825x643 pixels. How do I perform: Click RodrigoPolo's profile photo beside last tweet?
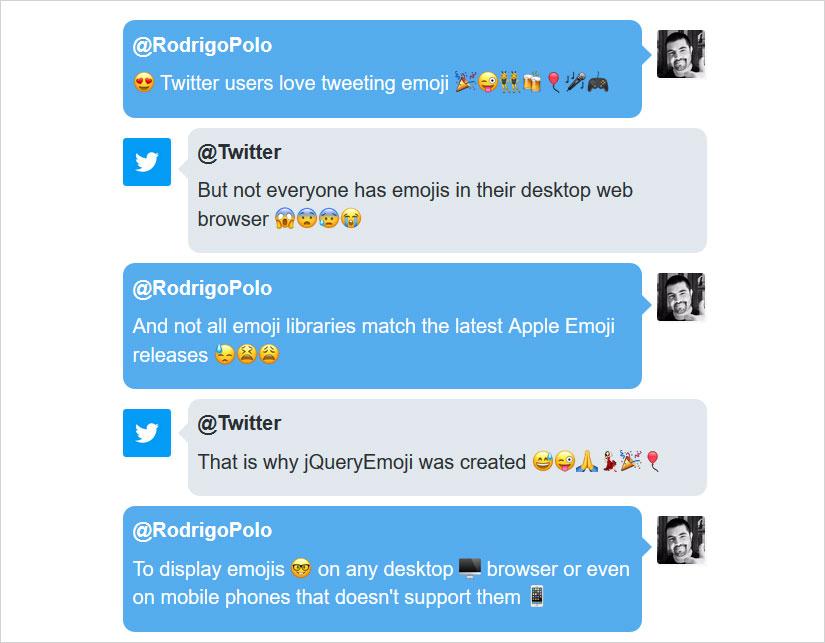681,540
